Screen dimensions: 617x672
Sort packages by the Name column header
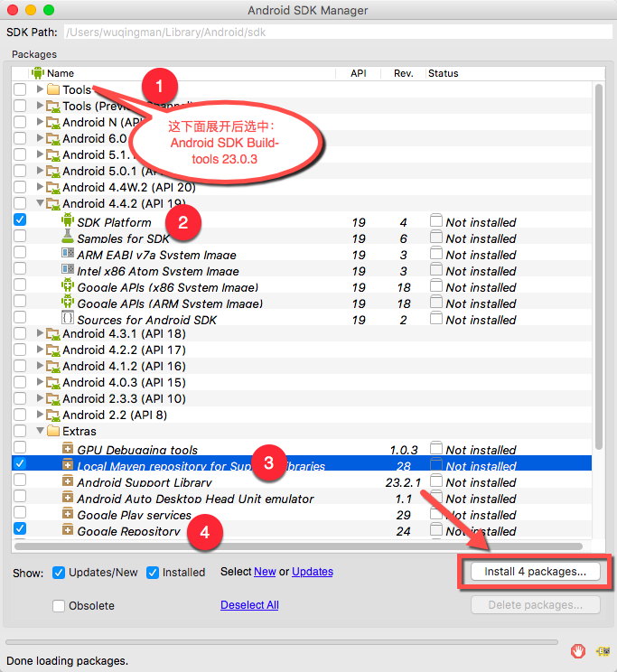(x=182, y=73)
